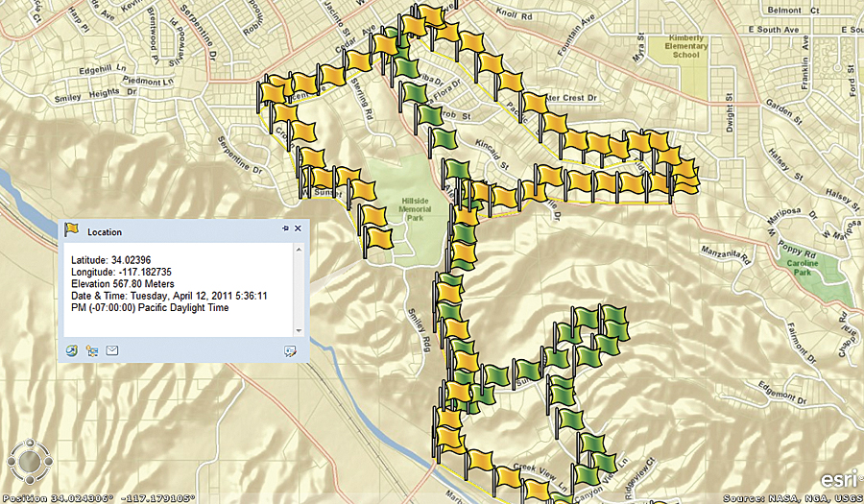
Task: Click the envelope email icon in Location popup
Action: [x=112, y=350]
